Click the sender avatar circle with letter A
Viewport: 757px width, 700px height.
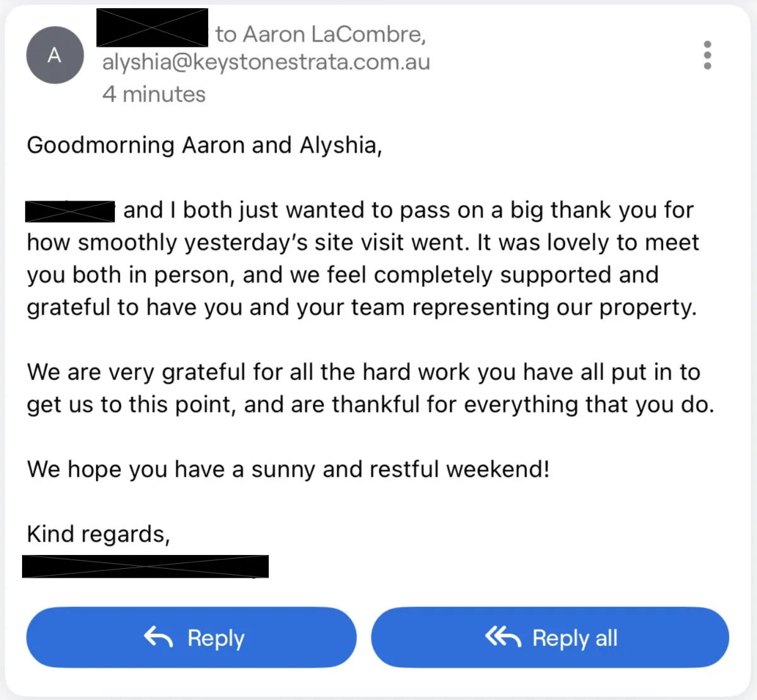(x=55, y=55)
